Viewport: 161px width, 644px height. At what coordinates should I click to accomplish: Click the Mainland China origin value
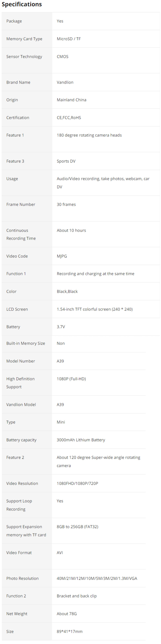71,100
